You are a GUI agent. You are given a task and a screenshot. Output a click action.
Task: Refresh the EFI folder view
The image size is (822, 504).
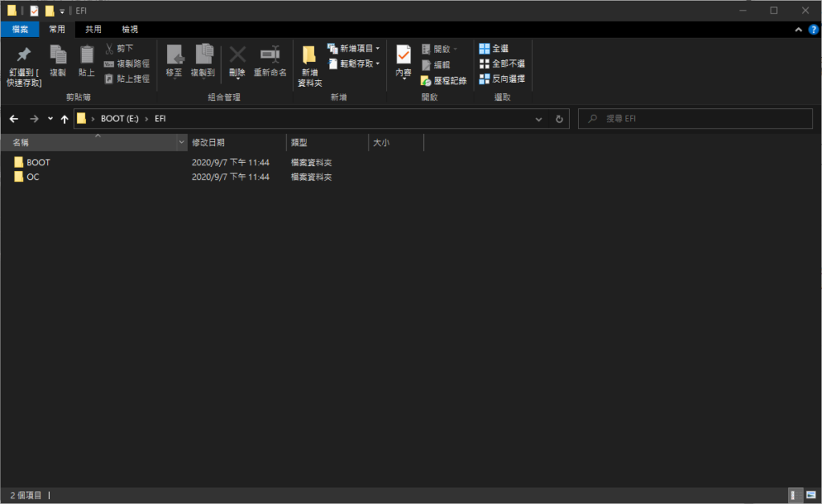tap(560, 119)
